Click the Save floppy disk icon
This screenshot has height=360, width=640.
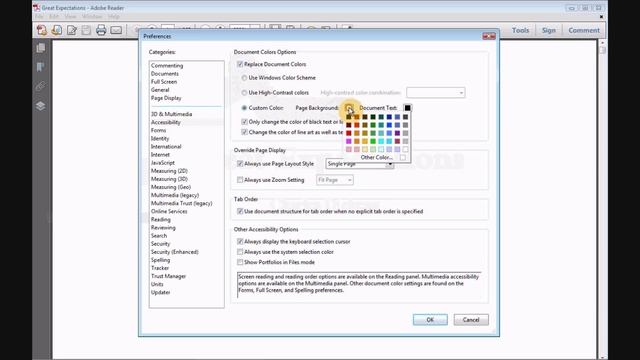point(86,30)
